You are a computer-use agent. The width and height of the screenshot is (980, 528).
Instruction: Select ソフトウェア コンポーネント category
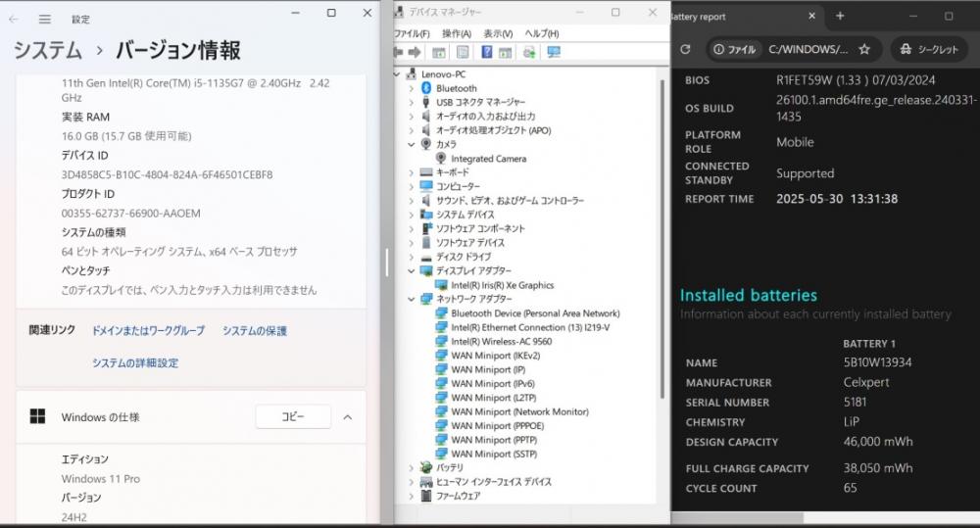(480, 228)
